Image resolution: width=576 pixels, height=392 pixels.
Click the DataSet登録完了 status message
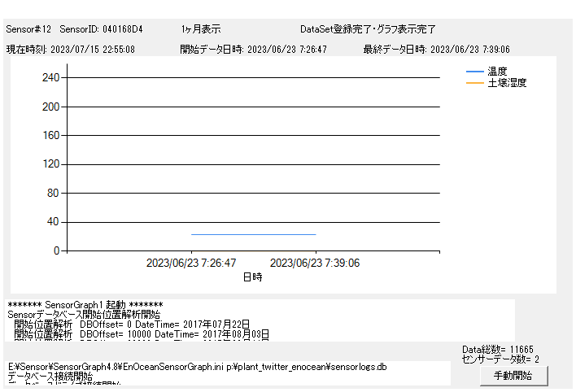(x=368, y=29)
